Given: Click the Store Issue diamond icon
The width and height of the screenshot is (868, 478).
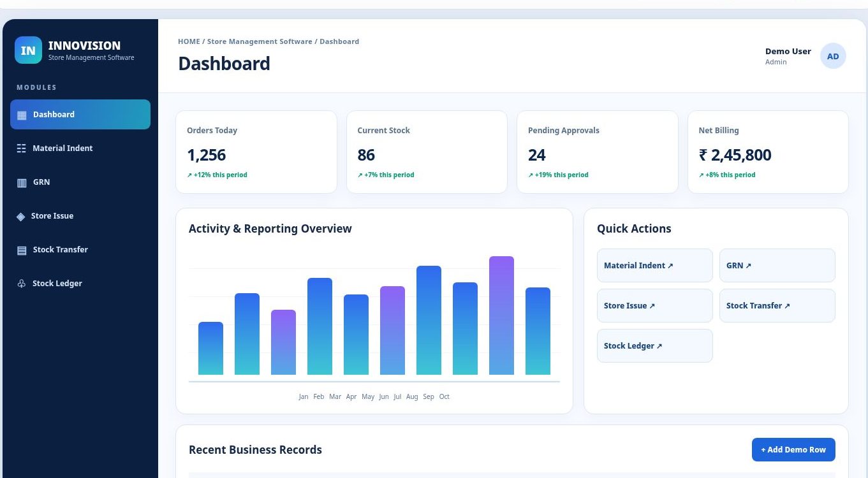Looking at the screenshot, I should pos(21,216).
